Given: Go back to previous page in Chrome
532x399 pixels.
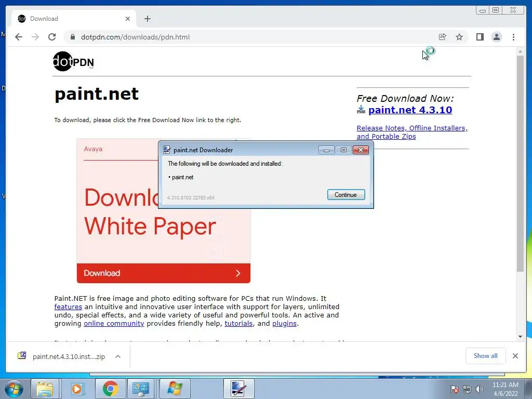Looking at the screenshot, I should point(19,37).
